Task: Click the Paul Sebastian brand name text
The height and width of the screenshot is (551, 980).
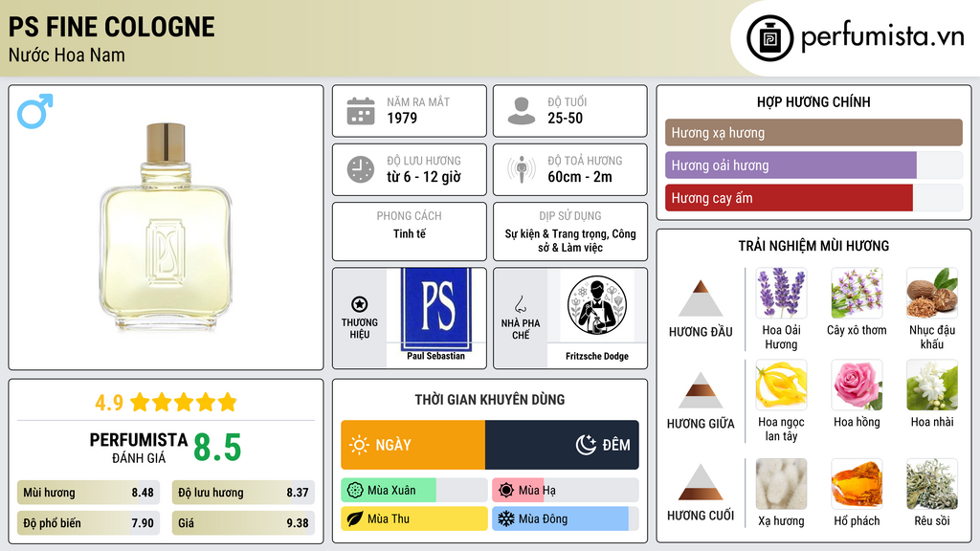Action: [436, 356]
